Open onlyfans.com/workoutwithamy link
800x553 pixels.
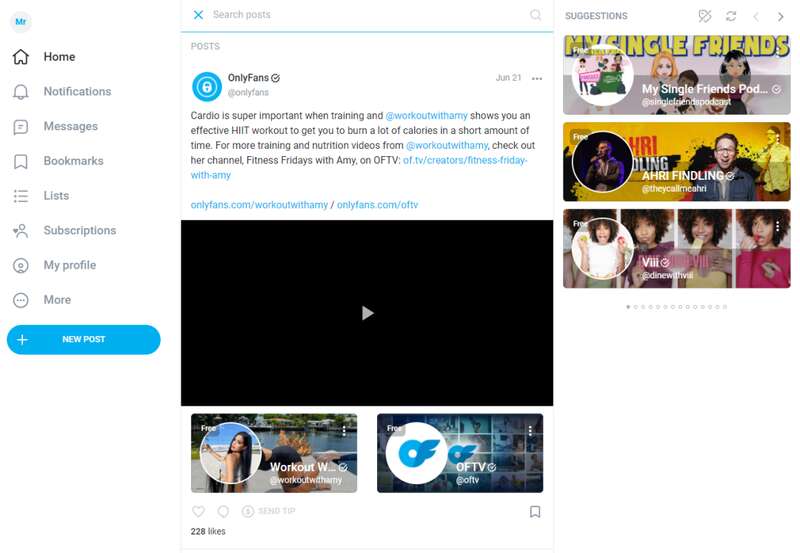click(x=259, y=205)
